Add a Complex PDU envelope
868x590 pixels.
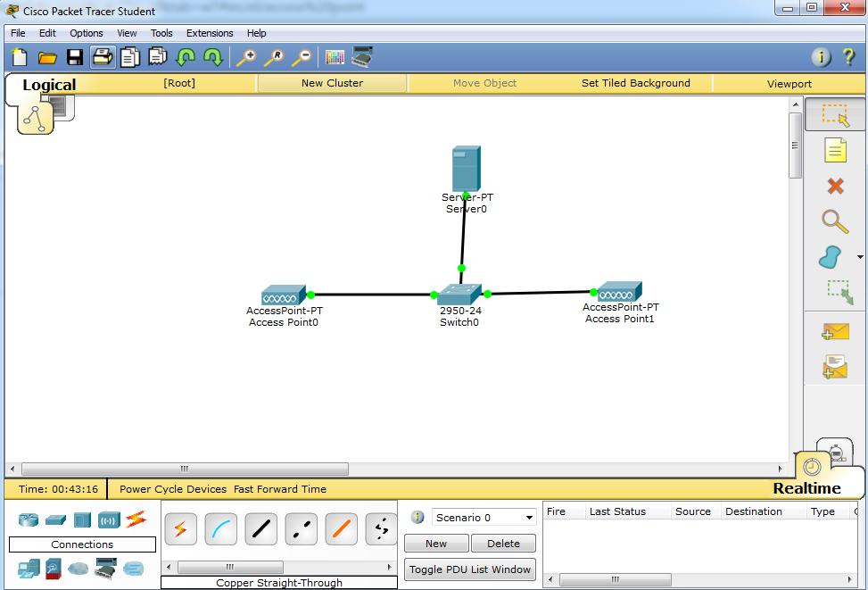pyautogui.click(x=835, y=367)
